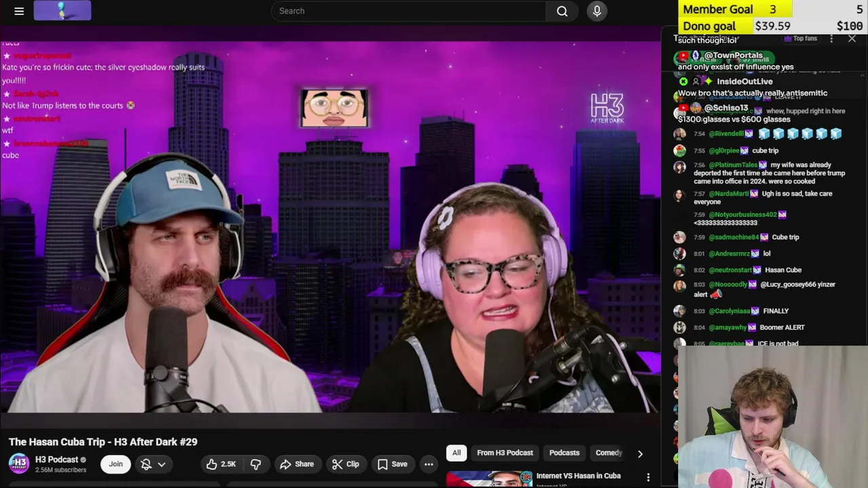Click the Top fans crown button
868x488 pixels.
coord(800,39)
